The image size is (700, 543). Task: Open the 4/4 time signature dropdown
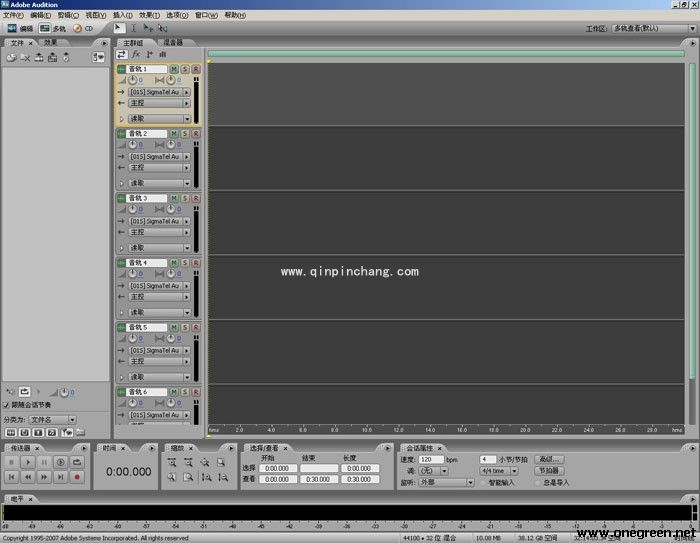coord(499,471)
